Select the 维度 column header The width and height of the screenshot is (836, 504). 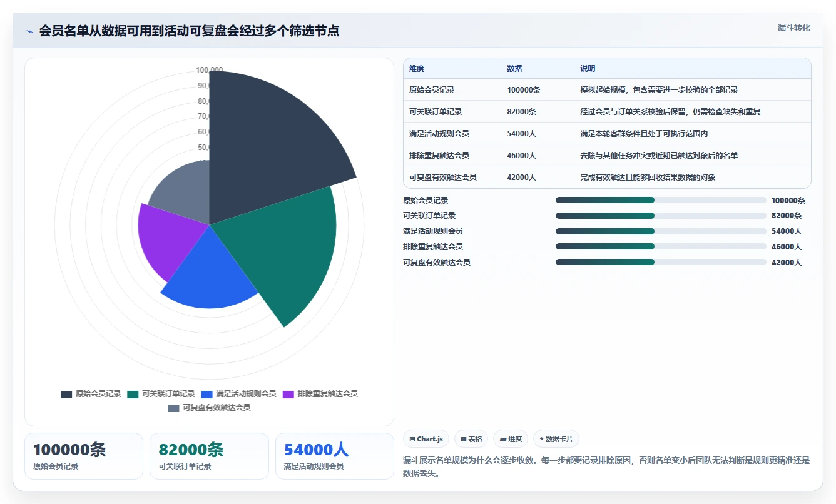point(417,69)
